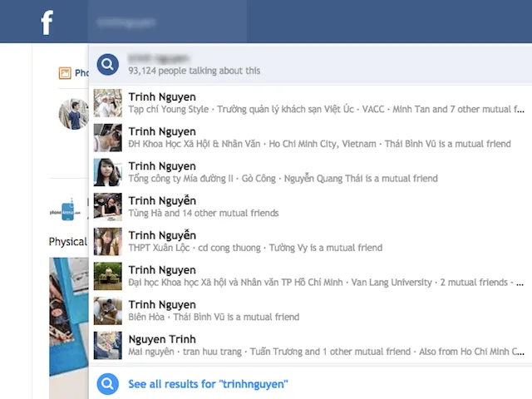Screen dimensions: 532x399
Task: Click the round profile picture in the composer
Action: click(x=74, y=114)
